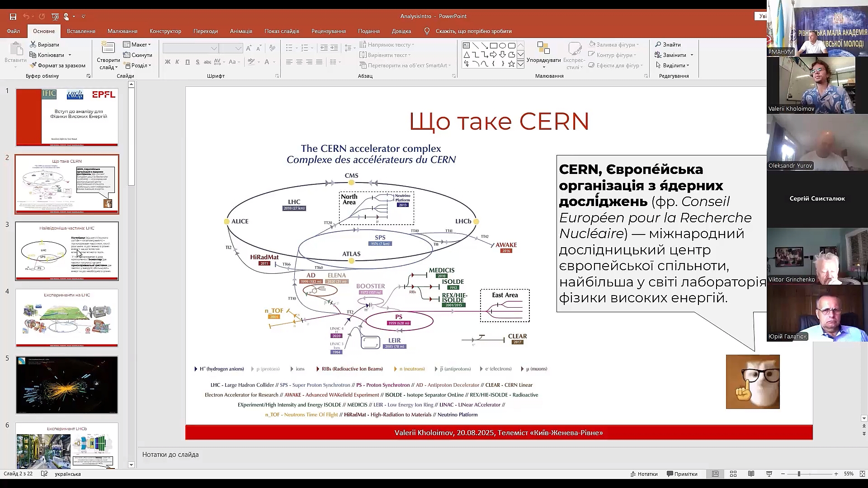Adjust the zoom slider in status bar
Image resolution: width=868 pixels, height=488 pixels.
coord(799,474)
